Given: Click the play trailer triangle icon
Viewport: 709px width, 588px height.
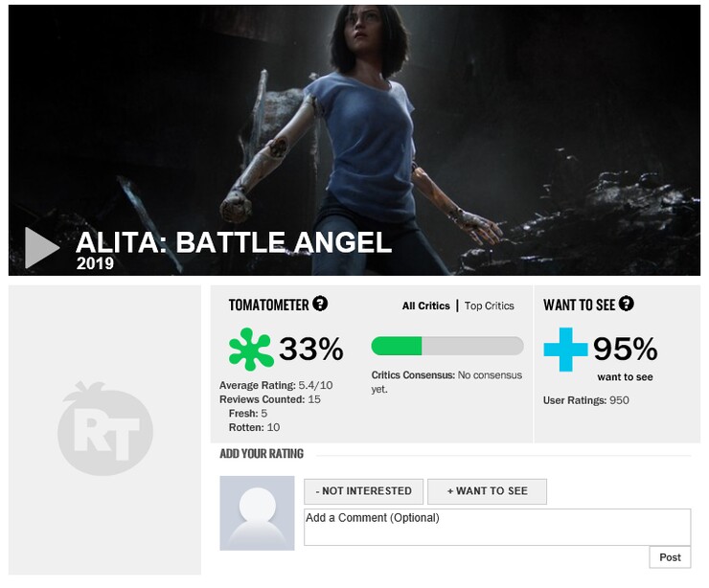Looking at the screenshot, I should click(43, 247).
